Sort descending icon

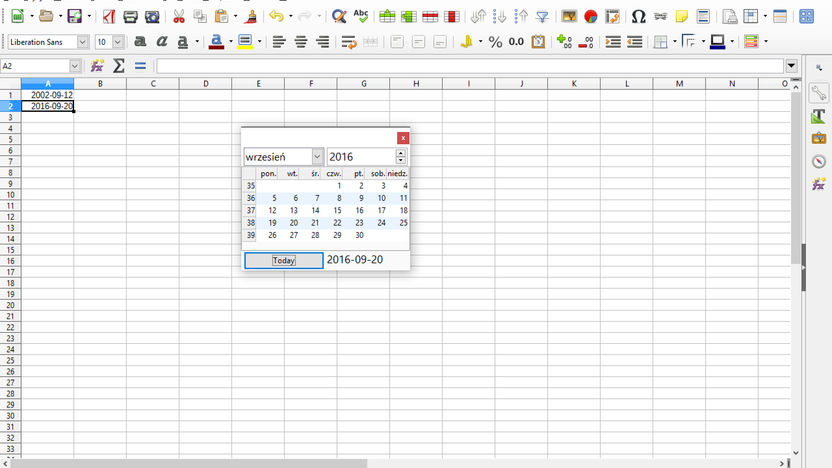[521, 16]
